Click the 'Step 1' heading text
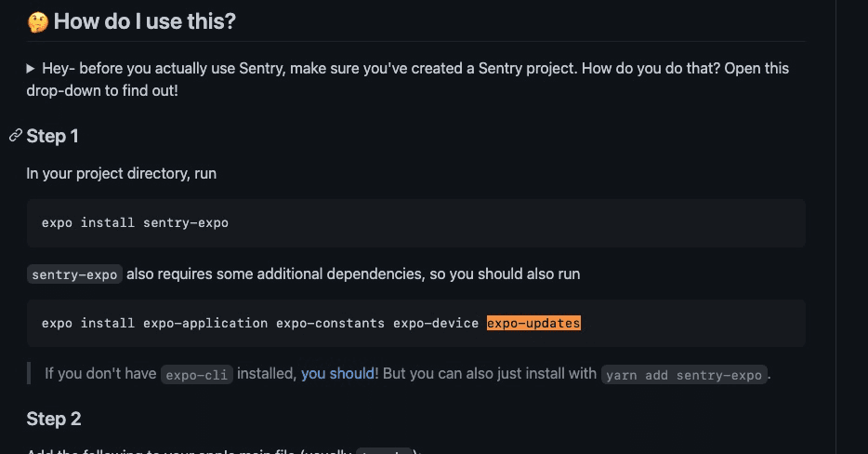The image size is (868, 454). point(53,136)
